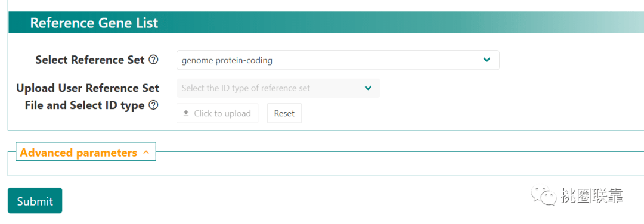
Task: Click the Submit button
Action: click(35, 201)
